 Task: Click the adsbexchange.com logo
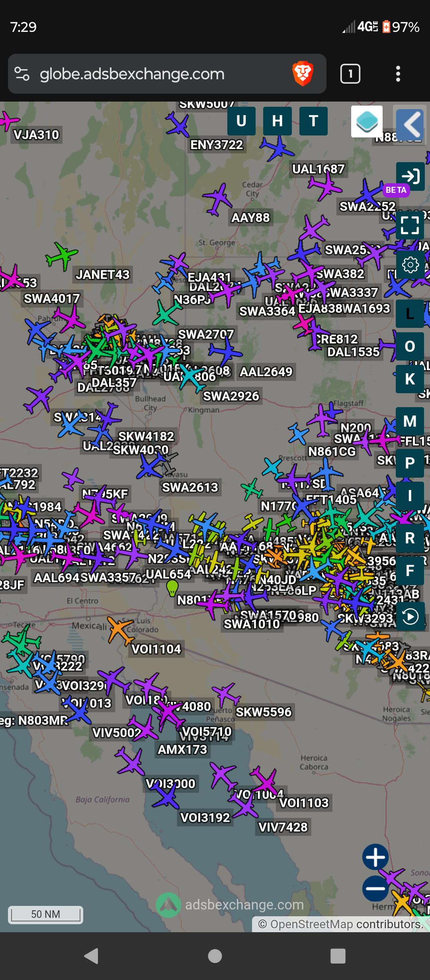coord(230,905)
